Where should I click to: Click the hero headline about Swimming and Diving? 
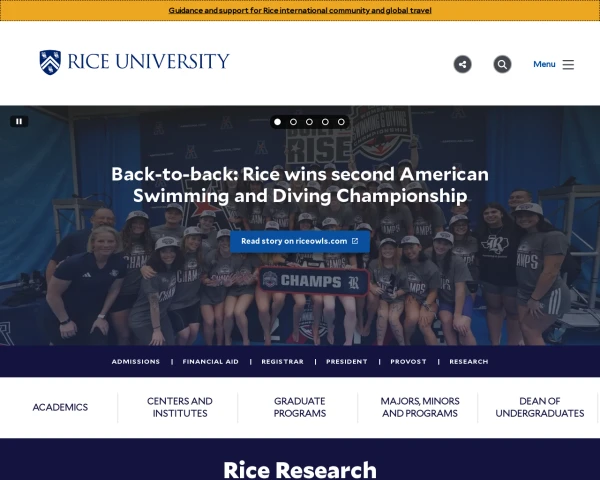300,185
